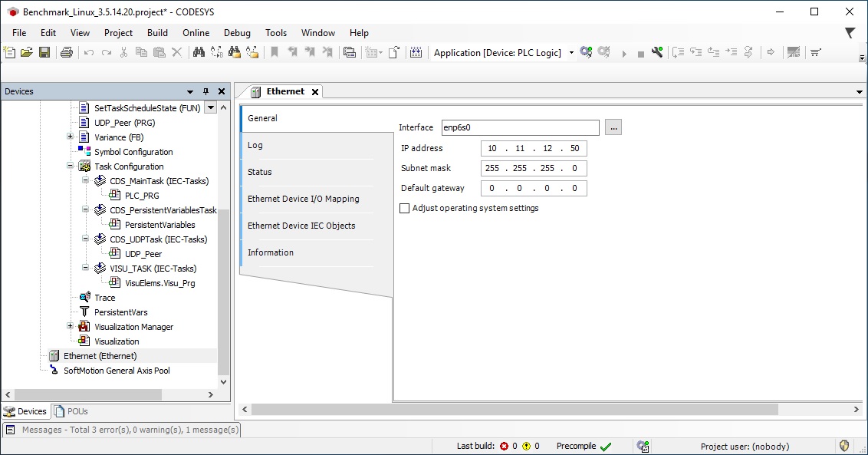The height and width of the screenshot is (455, 868).
Task: Collapse the Task Configuration tree node
Action: [x=71, y=166]
